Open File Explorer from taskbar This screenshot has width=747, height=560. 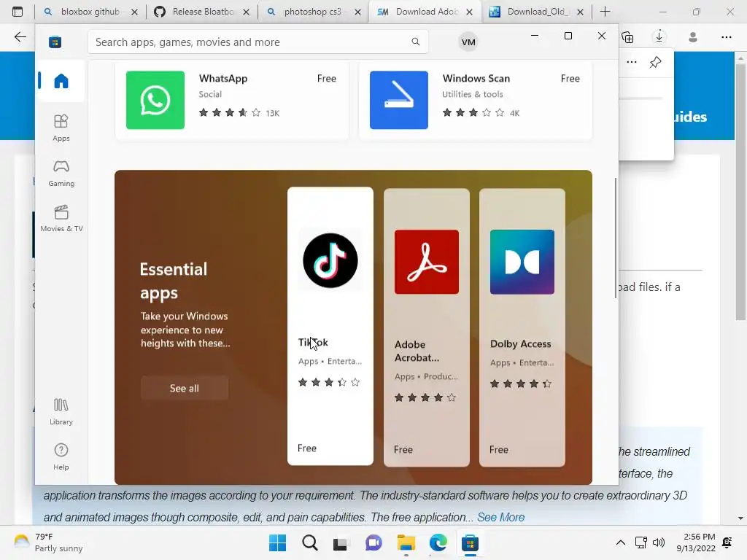point(406,542)
